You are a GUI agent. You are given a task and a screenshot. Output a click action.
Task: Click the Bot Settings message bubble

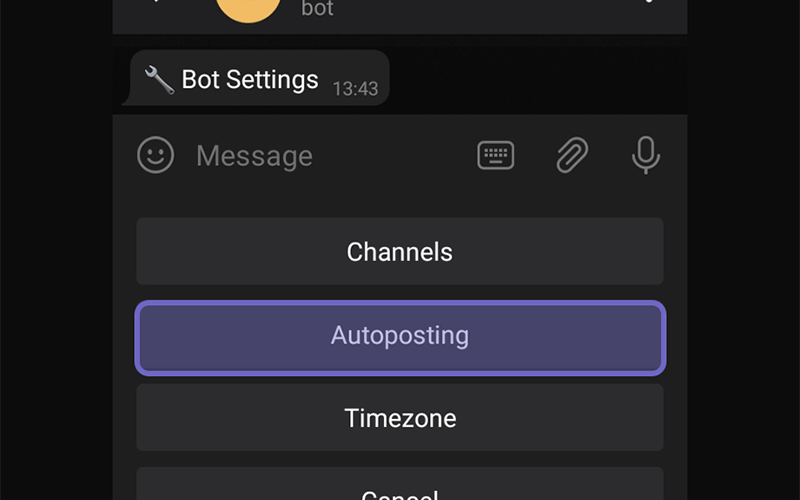click(x=259, y=78)
